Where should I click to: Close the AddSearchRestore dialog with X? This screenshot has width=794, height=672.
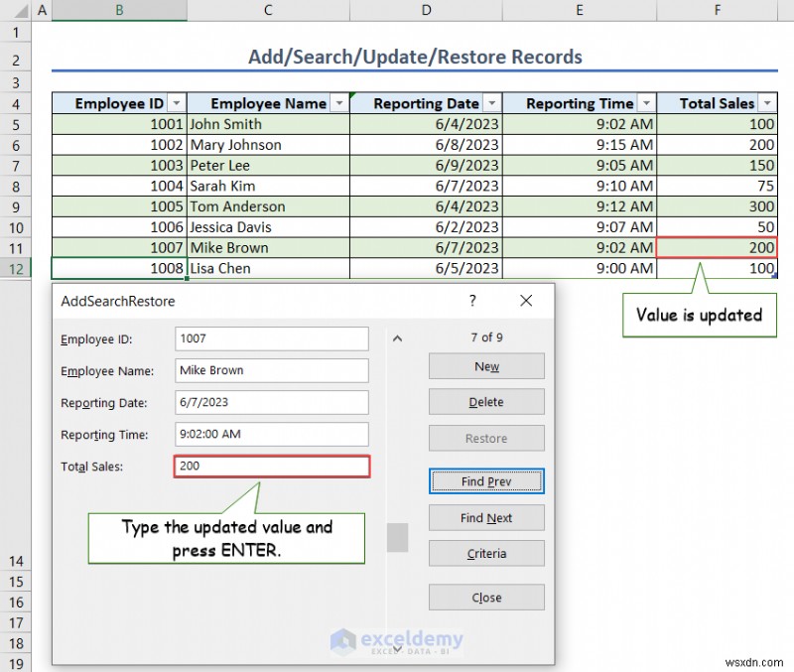(x=526, y=301)
